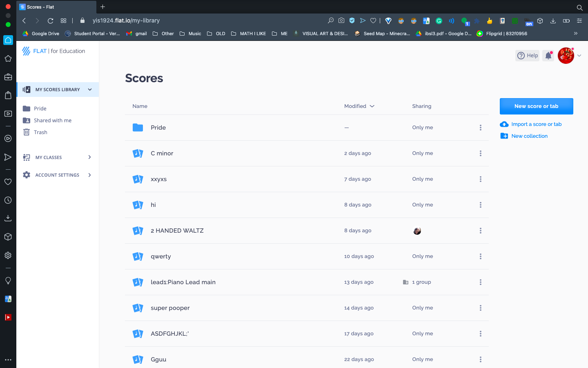Open the Trash in the sidebar
Image resolution: width=588 pixels, height=368 pixels.
[40, 132]
